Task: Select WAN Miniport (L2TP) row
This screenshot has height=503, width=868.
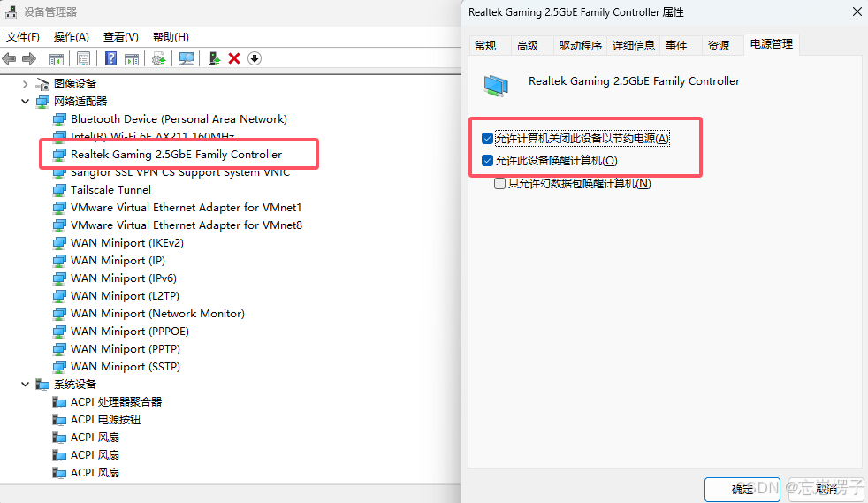Action: (x=125, y=296)
